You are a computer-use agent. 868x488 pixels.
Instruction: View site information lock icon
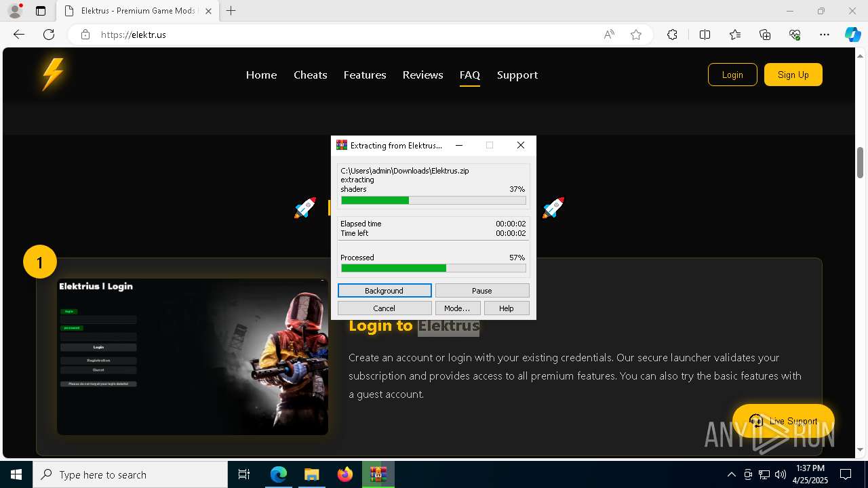[85, 35]
